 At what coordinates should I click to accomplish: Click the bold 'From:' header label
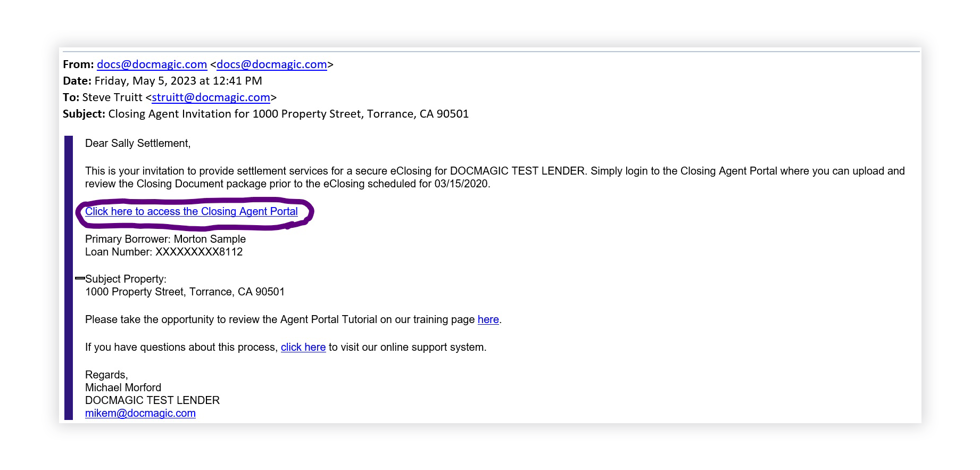click(78, 64)
